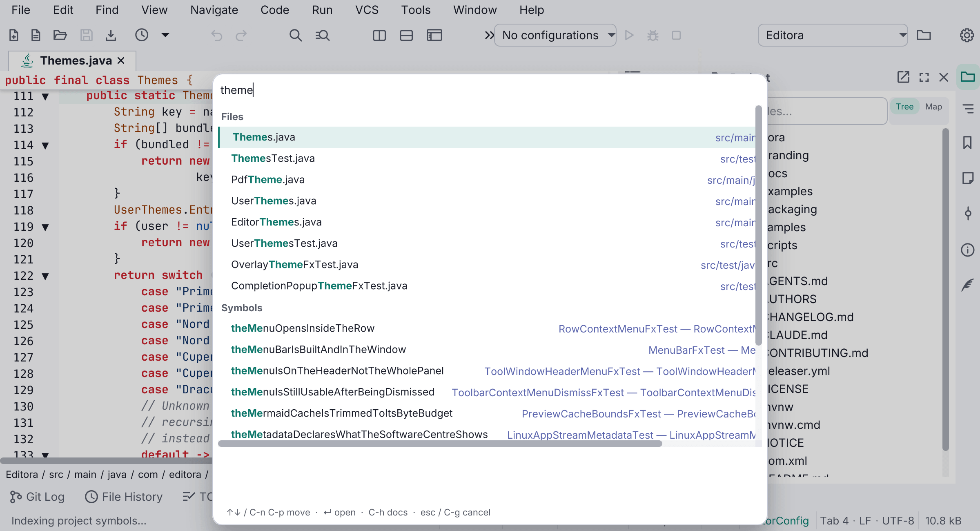Screen dimensions: 980x531
Task: Click the feather sidebar icon
Action: 967,285
